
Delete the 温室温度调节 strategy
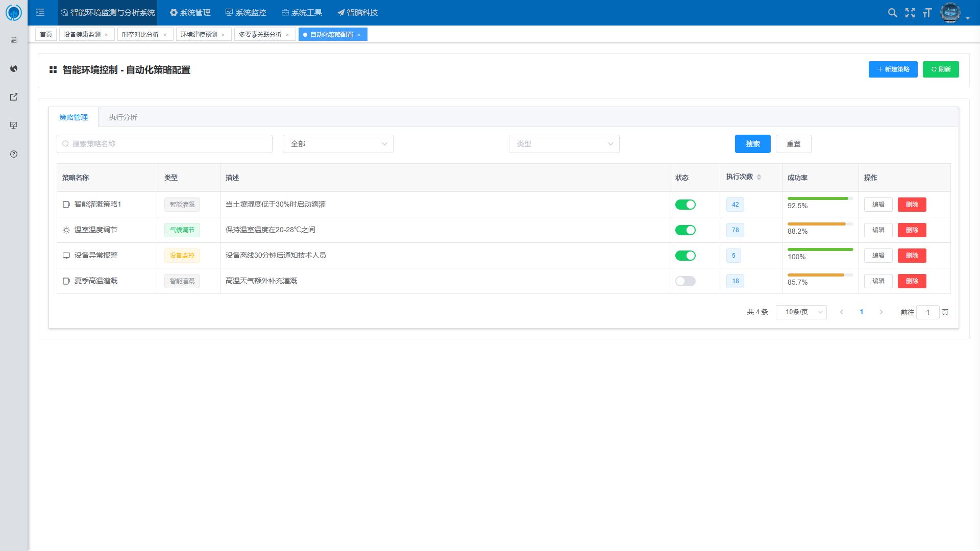tap(912, 230)
